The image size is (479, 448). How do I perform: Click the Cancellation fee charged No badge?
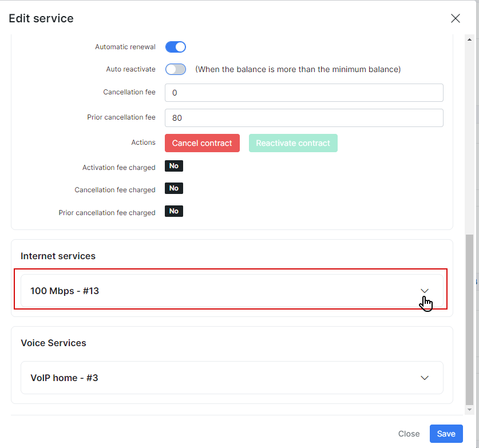(174, 188)
